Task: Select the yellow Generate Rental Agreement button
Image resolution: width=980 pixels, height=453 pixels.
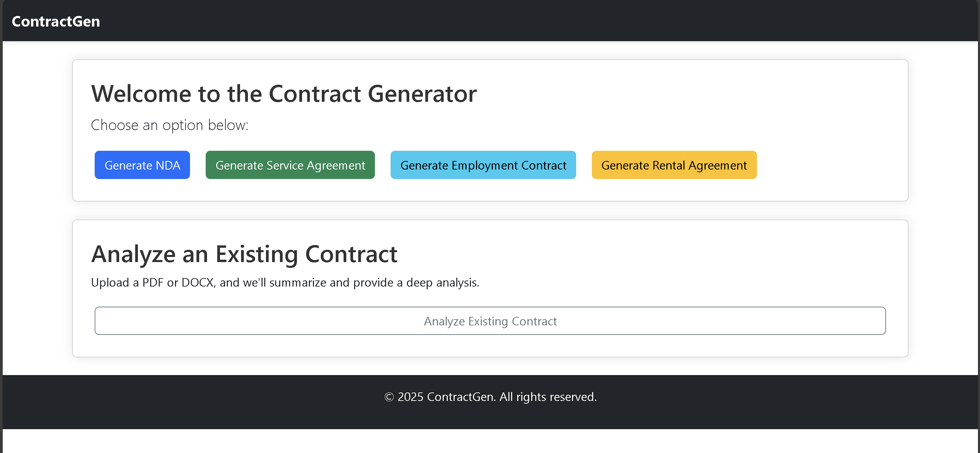Action: (674, 165)
